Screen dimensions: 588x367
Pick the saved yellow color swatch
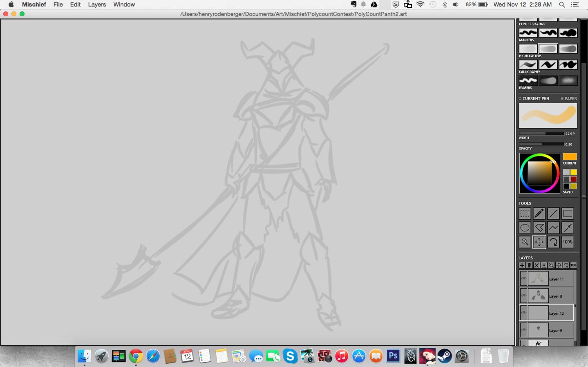click(573, 172)
